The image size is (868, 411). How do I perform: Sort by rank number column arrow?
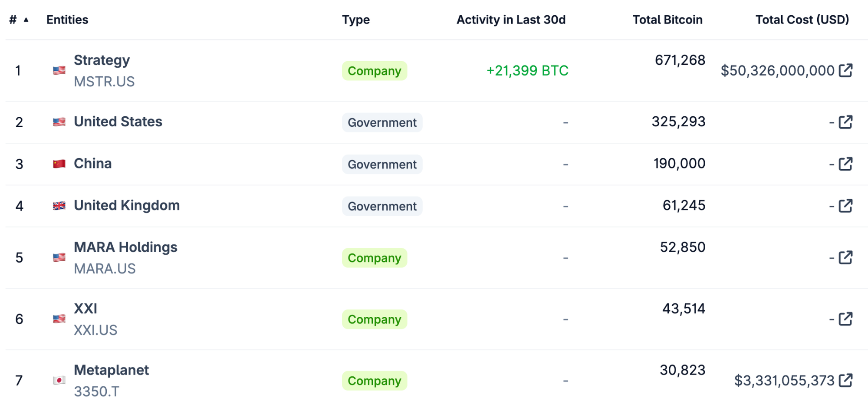click(26, 20)
